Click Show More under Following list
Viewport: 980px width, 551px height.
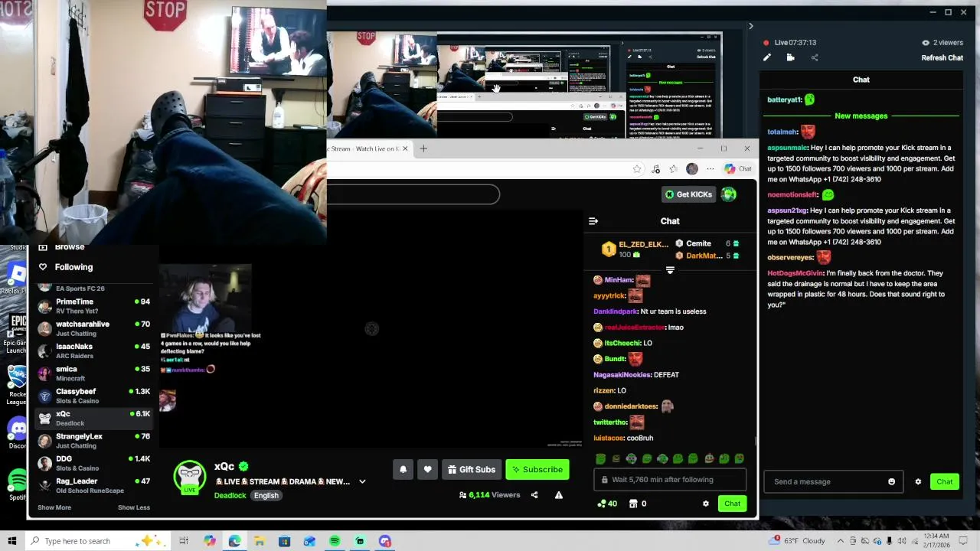coord(54,507)
